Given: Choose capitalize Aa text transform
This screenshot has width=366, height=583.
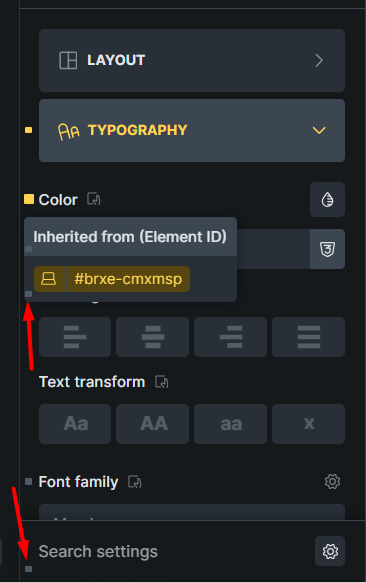Looking at the screenshot, I should coord(75,424).
